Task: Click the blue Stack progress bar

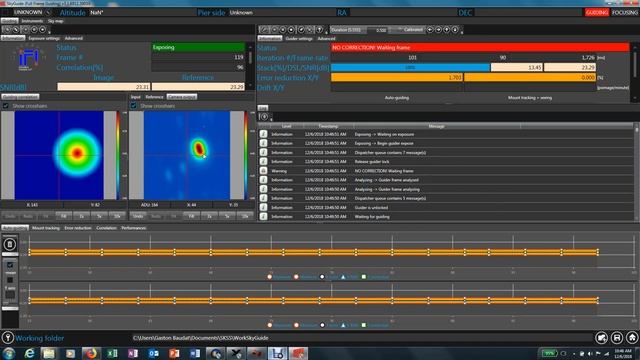Action: pos(410,67)
